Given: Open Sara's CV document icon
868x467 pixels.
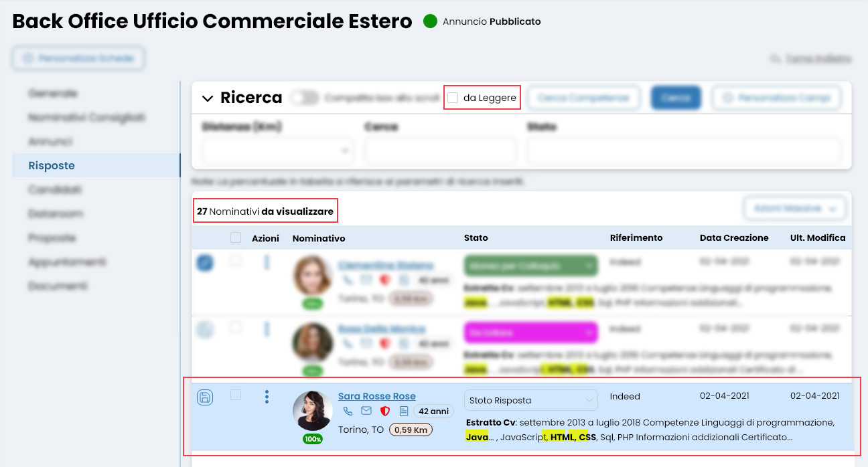Looking at the screenshot, I should (x=403, y=412).
